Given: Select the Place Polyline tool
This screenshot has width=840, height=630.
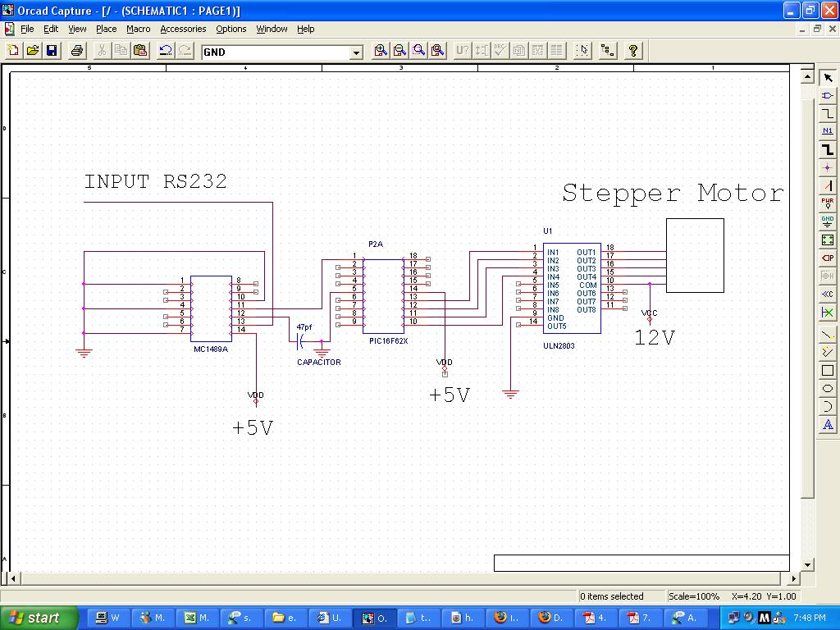Looking at the screenshot, I should [828, 353].
